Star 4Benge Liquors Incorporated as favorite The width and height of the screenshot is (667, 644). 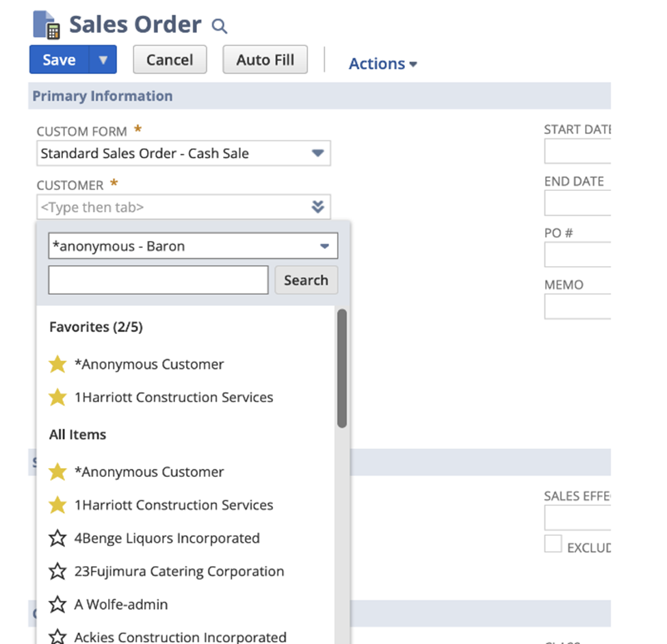click(x=57, y=538)
